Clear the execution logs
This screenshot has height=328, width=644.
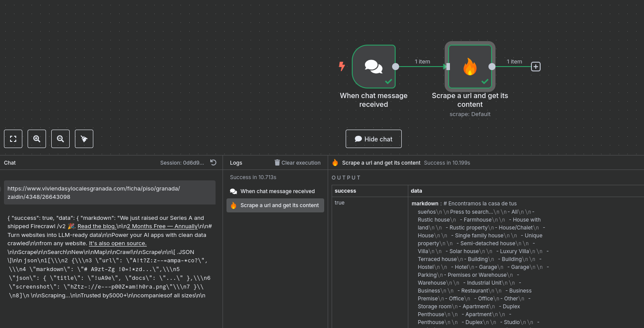tap(297, 162)
